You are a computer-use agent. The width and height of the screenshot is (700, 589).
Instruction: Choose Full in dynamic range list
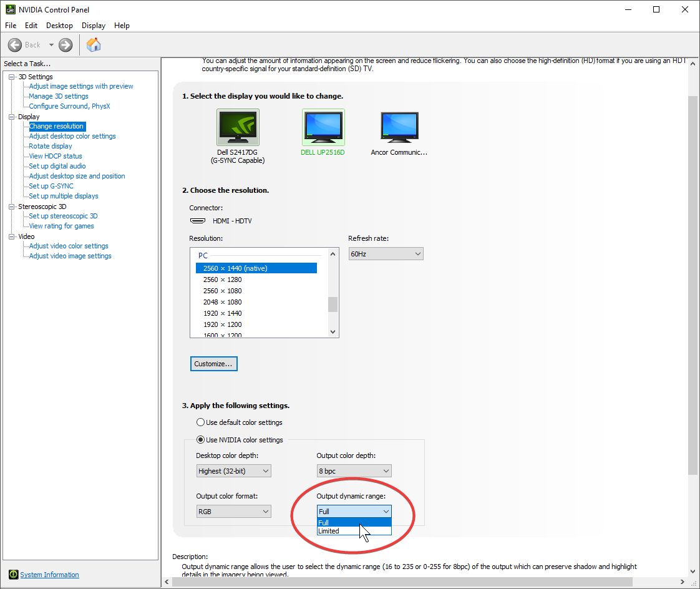click(x=354, y=522)
